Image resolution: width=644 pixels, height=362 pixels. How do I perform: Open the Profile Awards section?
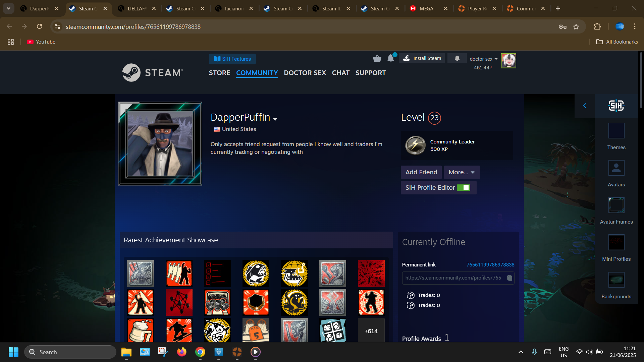pyautogui.click(x=426, y=338)
